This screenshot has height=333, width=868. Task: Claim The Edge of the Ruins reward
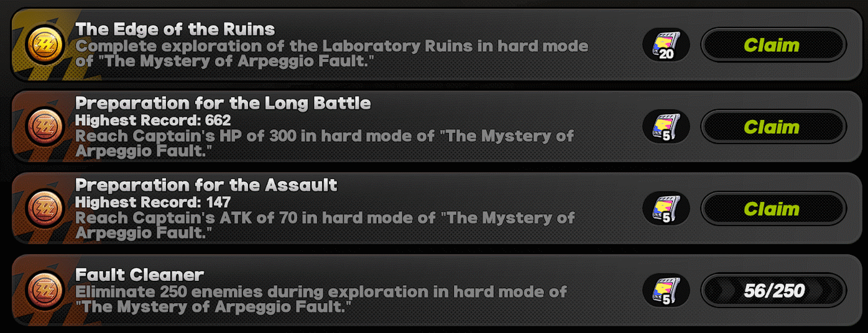tap(773, 45)
